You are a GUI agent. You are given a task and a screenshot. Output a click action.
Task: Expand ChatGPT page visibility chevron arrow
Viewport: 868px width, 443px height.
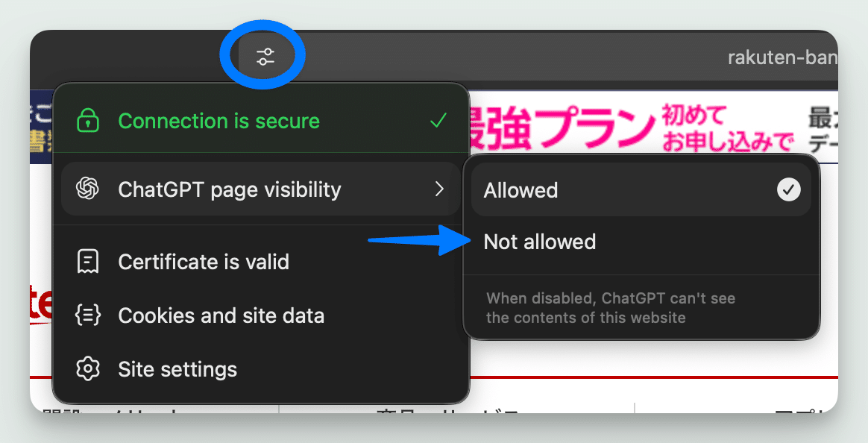pos(439,189)
